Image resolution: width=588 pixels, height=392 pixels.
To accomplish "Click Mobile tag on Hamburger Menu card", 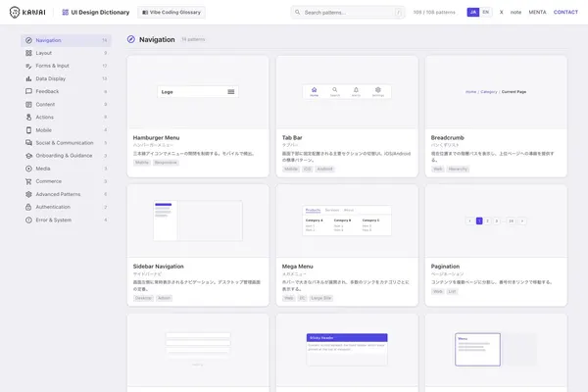I will [x=142, y=163].
